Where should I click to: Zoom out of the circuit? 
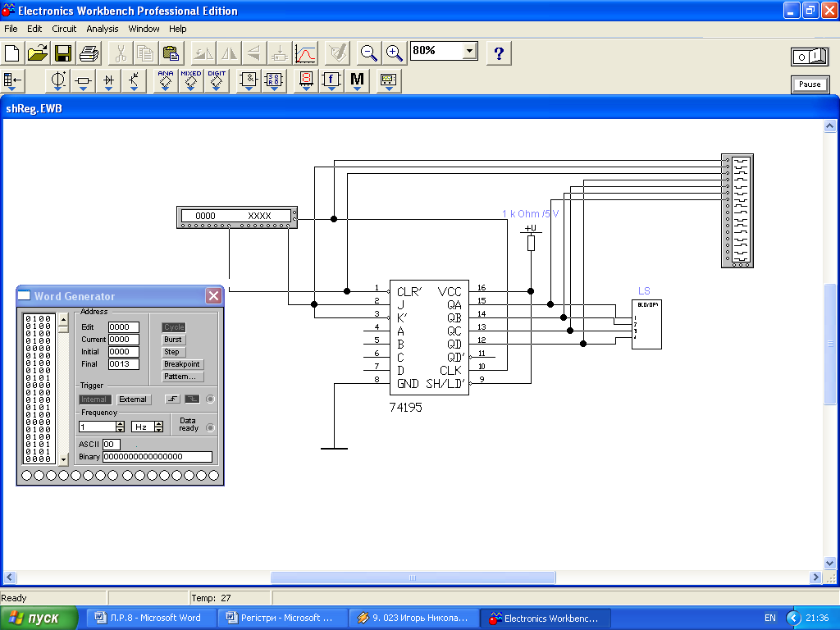pyautogui.click(x=368, y=53)
